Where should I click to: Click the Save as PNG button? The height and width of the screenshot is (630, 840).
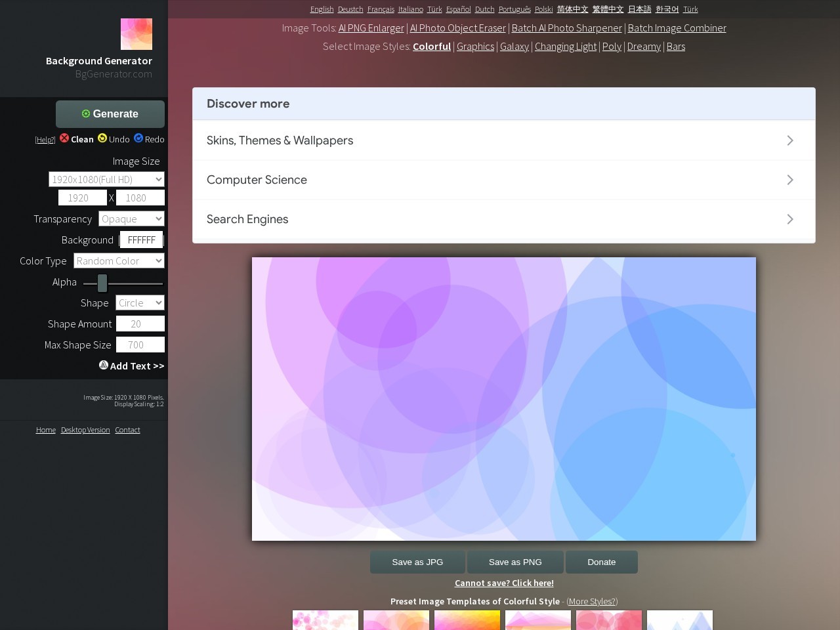click(x=515, y=562)
